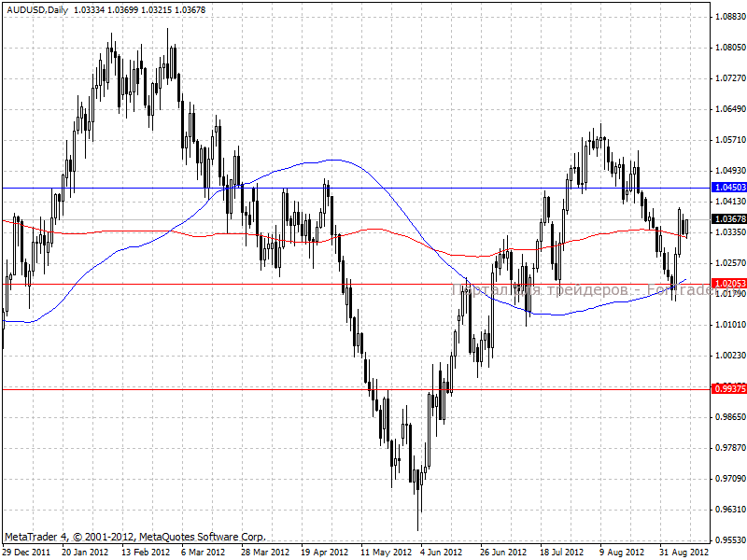The height and width of the screenshot is (560, 747).
Task: Click the 6 Mar 2012 date label
Action: click(203, 553)
